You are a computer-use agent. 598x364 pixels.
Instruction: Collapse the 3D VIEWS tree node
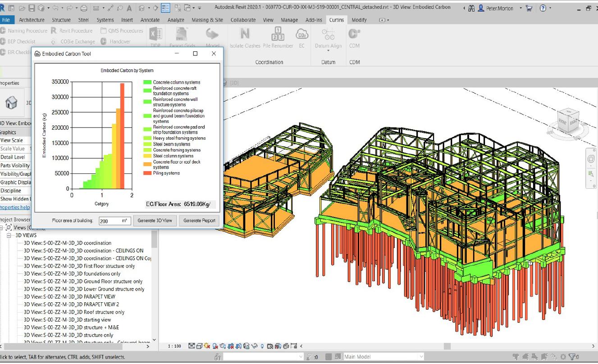[x=9, y=235]
